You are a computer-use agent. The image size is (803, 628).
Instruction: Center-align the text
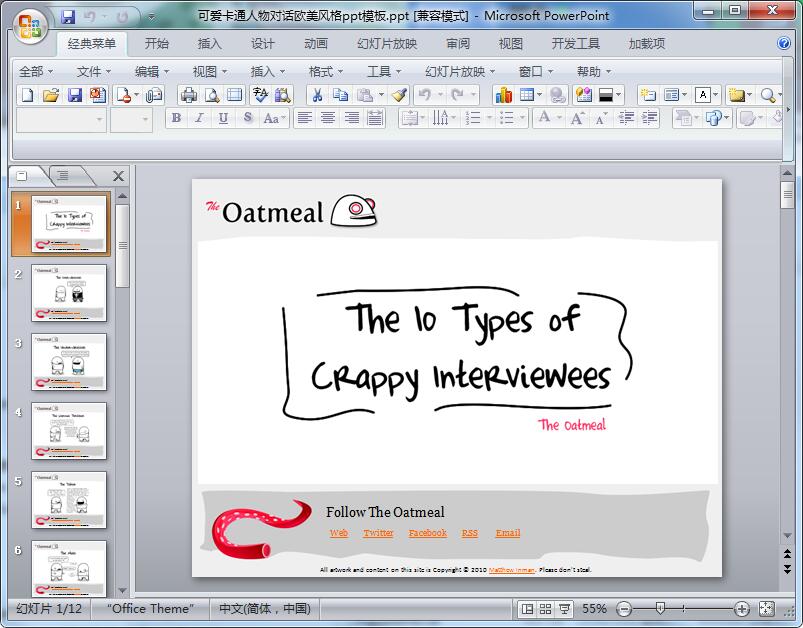328,118
